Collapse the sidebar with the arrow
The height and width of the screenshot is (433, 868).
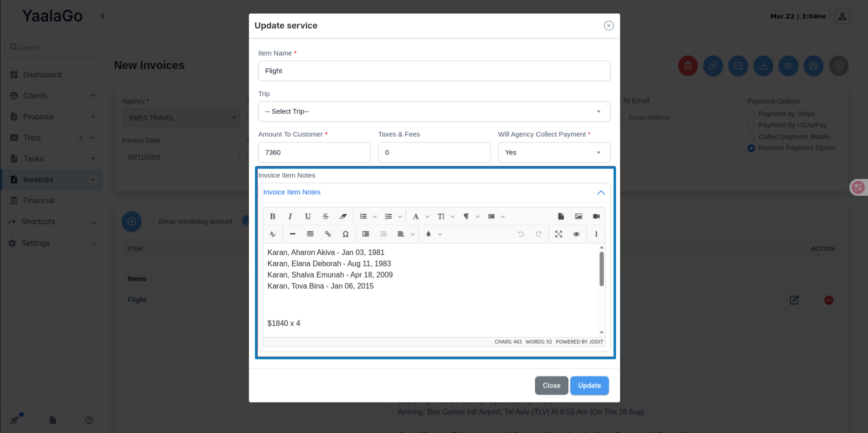(x=102, y=16)
